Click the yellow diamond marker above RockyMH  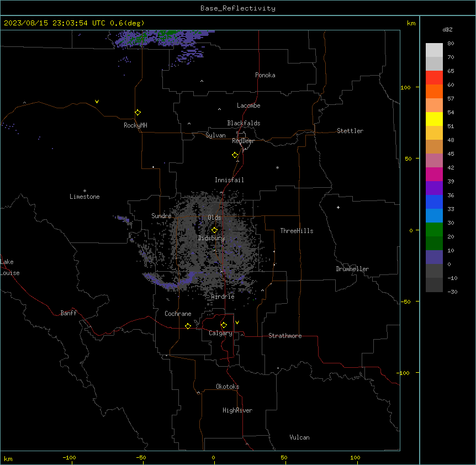pos(138,113)
